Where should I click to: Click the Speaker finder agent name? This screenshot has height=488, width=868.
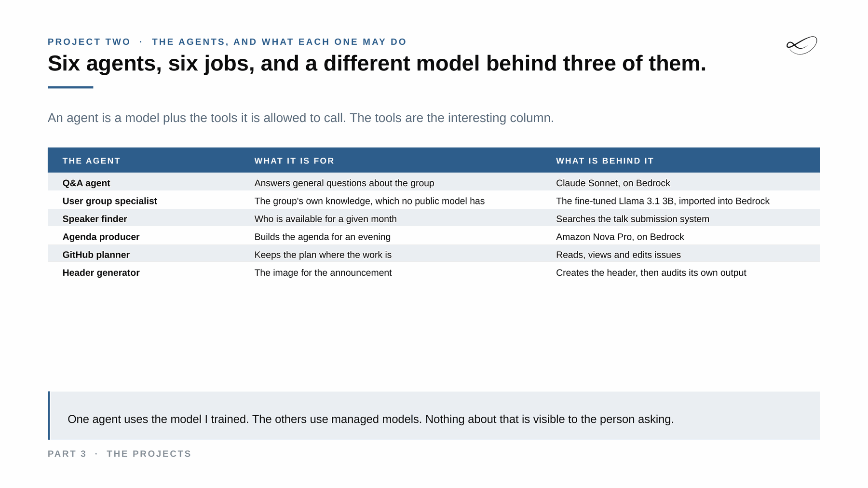pos(95,219)
